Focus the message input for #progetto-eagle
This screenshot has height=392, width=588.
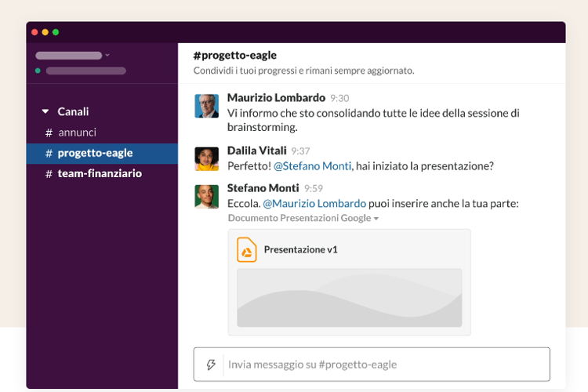pyautogui.click(x=384, y=365)
